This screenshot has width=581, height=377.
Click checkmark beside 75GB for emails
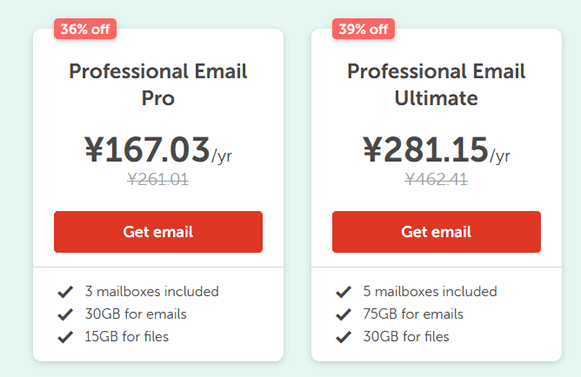click(x=343, y=314)
